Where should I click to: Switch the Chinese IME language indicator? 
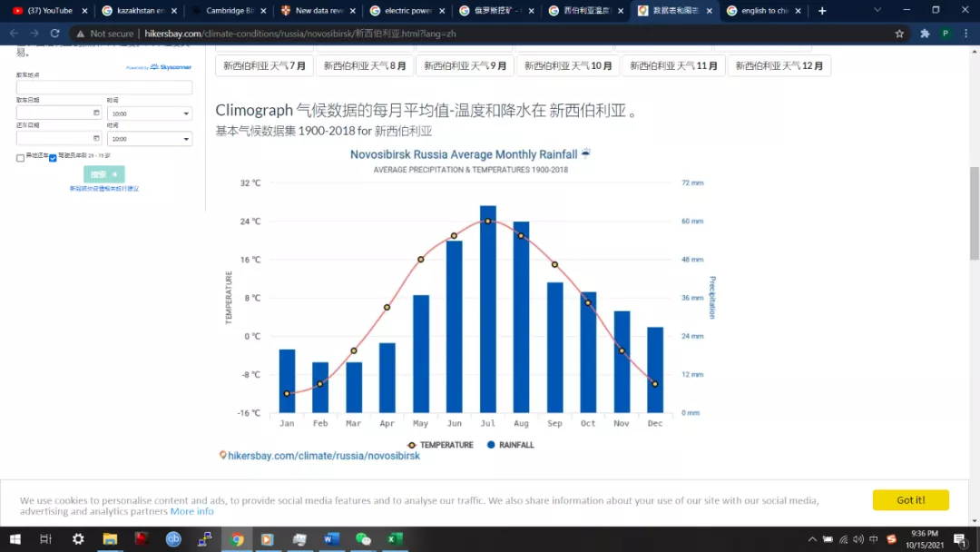tap(873, 539)
